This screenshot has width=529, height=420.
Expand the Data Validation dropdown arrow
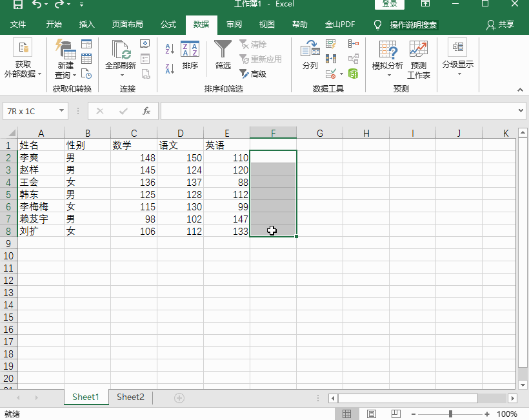pos(341,74)
